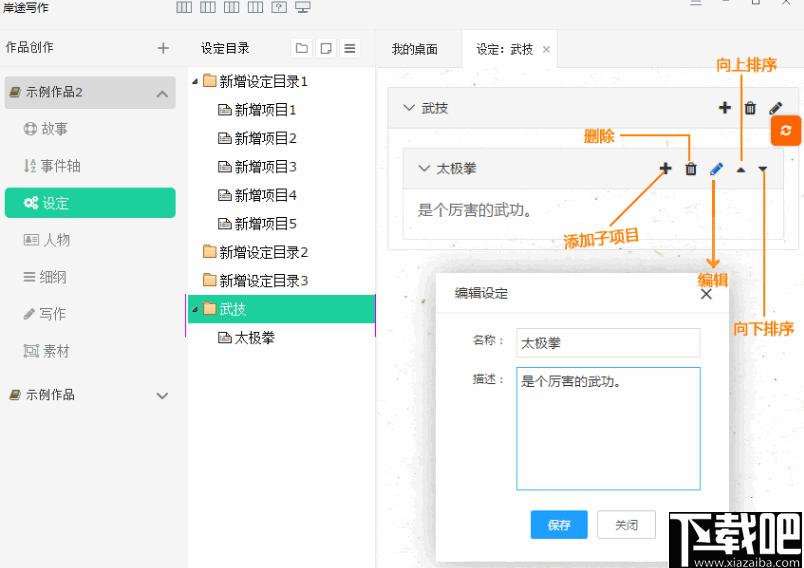Click the 示例作品2 project title
The width and height of the screenshot is (804, 568).
(x=54, y=92)
